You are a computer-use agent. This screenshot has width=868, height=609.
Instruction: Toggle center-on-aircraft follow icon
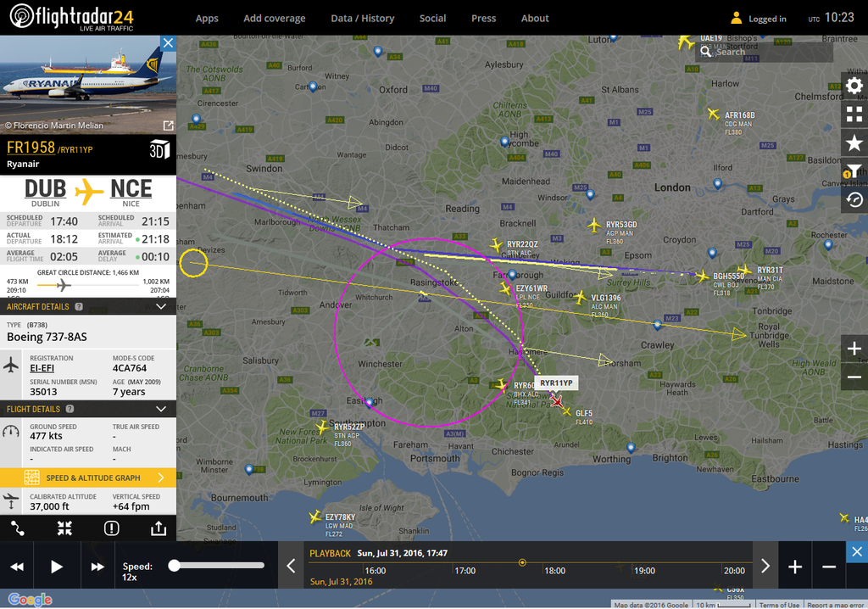(x=64, y=528)
